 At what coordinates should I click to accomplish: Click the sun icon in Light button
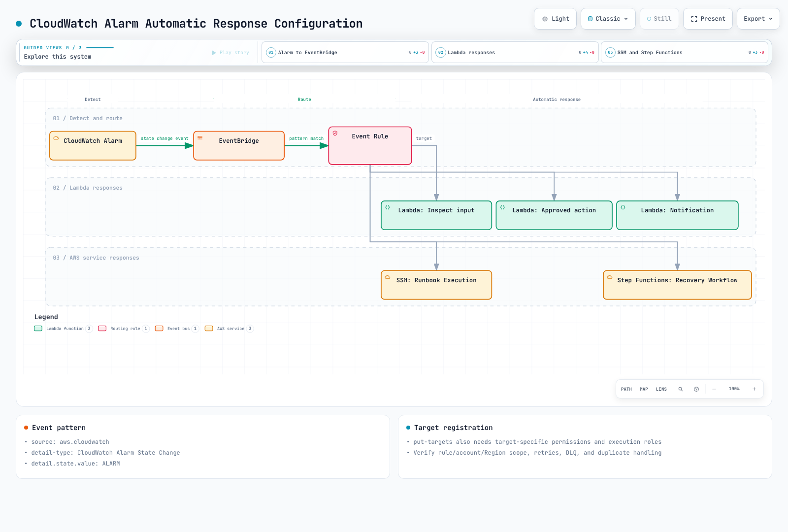tap(545, 19)
